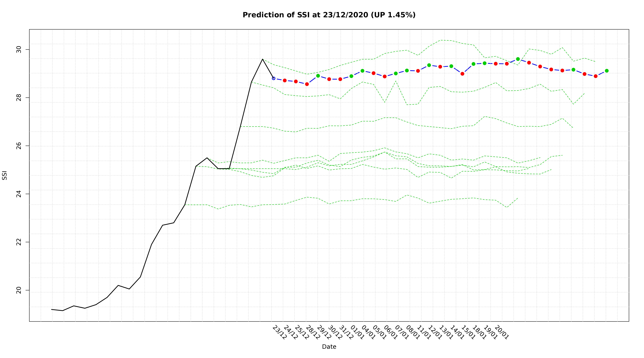Click the 'SSI' y-axis label

tap(5, 175)
